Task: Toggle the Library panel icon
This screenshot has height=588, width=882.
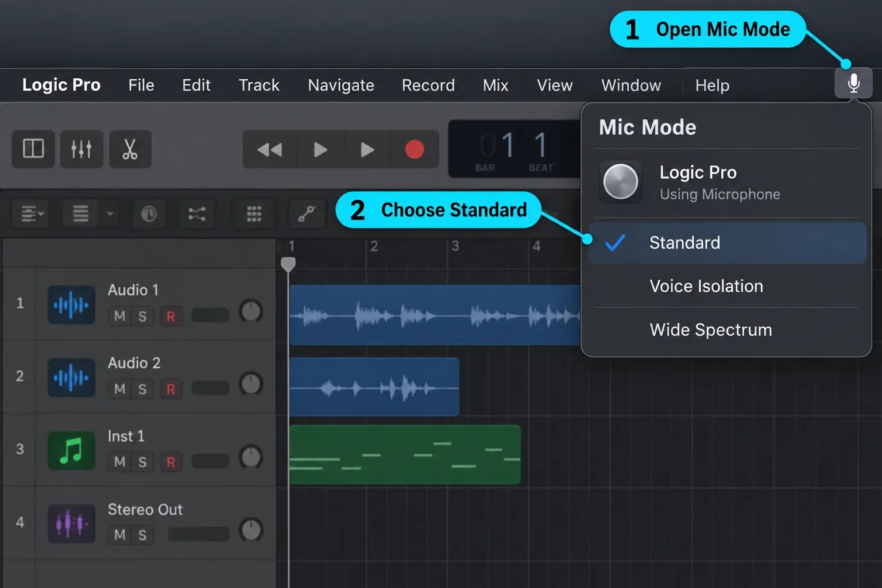Action: [x=33, y=149]
